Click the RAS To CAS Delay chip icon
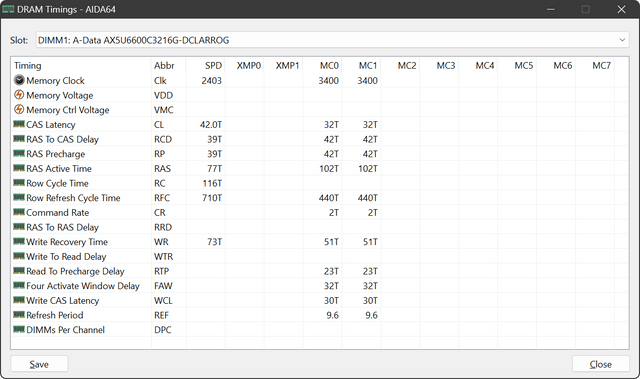The width and height of the screenshot is (640, 379). click(19, 138)
